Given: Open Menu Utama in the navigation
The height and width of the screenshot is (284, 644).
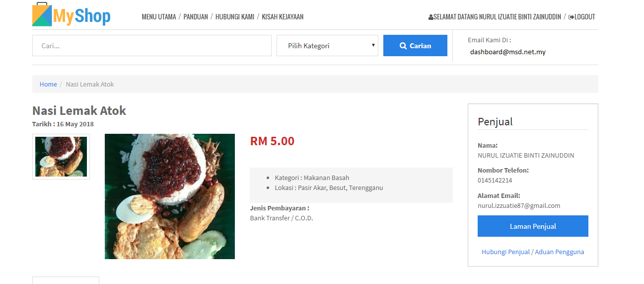Looking at the screenshot, I should [159, 17].
